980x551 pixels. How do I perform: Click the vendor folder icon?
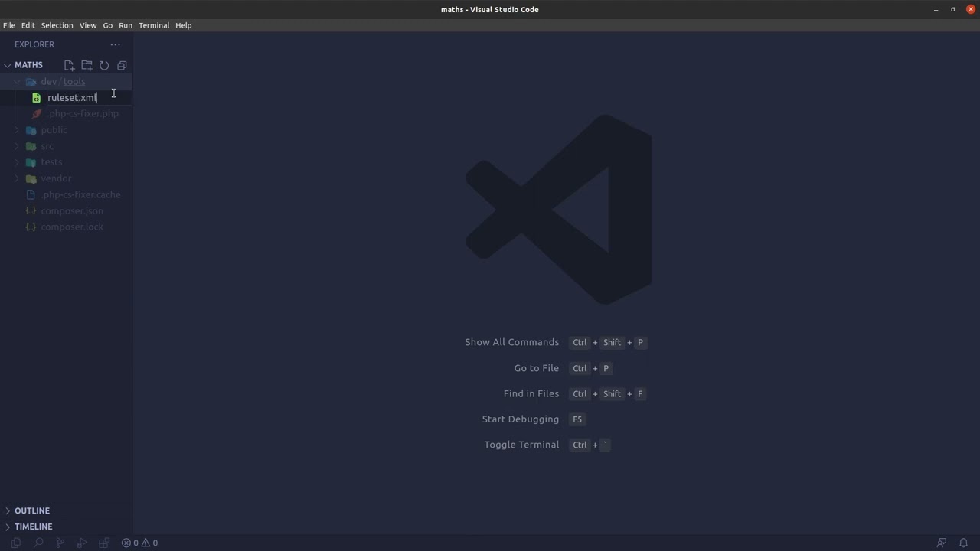coord(31,179)
